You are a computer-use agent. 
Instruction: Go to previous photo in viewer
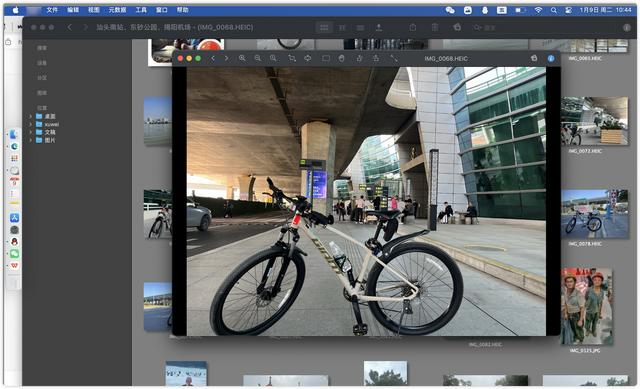click(x=213, y=58)
